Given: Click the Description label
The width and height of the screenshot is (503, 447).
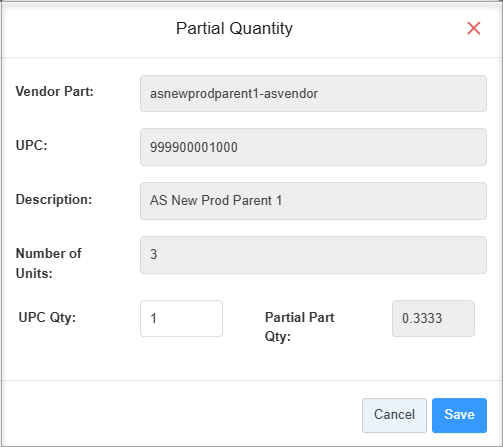Looking at the screenshot, I should [x=54, y=199].
